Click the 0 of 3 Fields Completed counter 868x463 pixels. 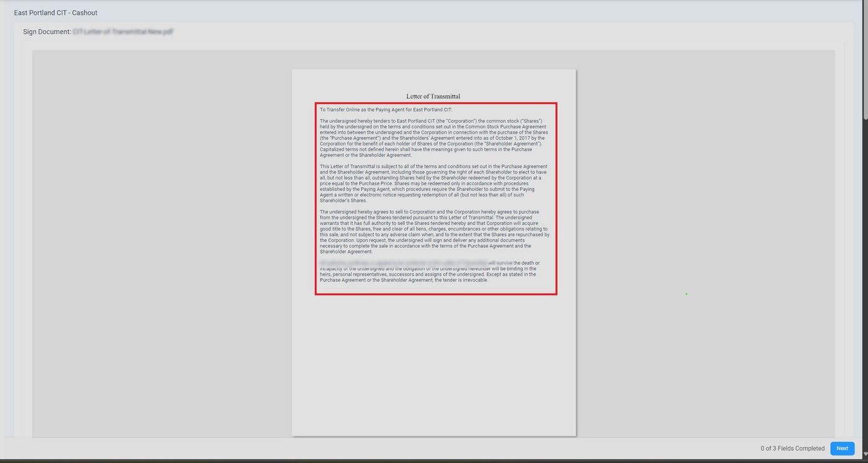pos(792,448)
